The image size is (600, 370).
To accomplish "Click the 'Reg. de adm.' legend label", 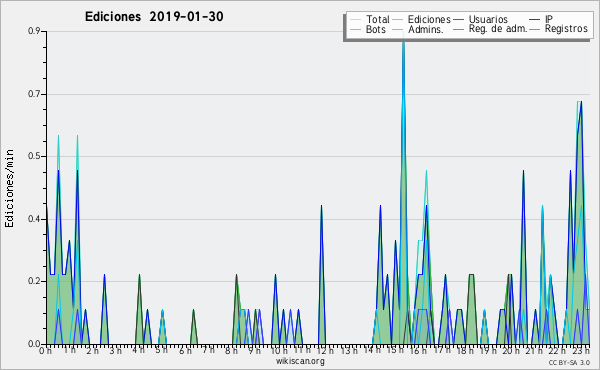I will click(x=498, y=29).
